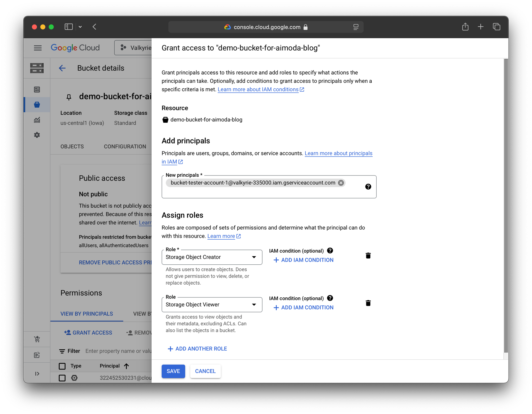Remove the bucket-tester-account-1 principal chip
This screenshot has width=532, height=414.
(341, 183)
